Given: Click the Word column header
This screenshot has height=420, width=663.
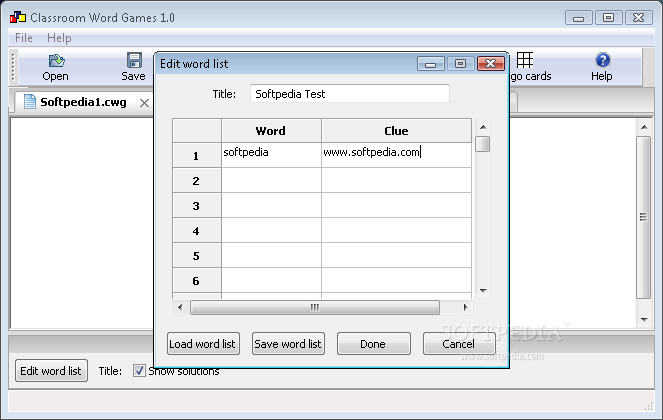Looking at the screenshot, I should pyautogui.click(x=271, y=131).
